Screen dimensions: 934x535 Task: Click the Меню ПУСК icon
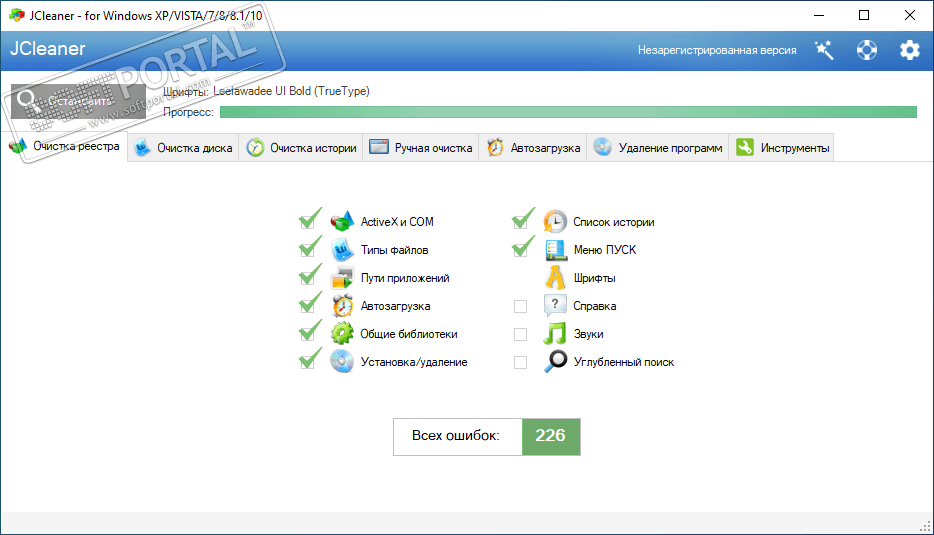(x=555, y=250)
